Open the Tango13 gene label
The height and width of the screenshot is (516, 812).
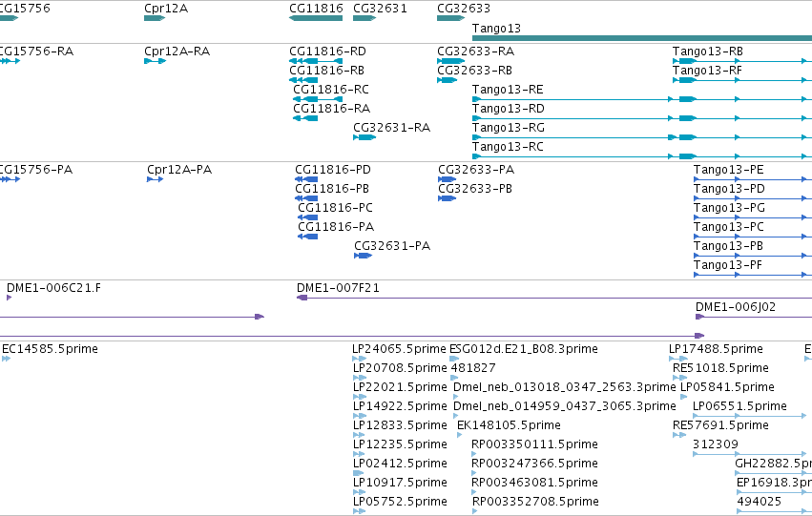[x=496, y=29]
